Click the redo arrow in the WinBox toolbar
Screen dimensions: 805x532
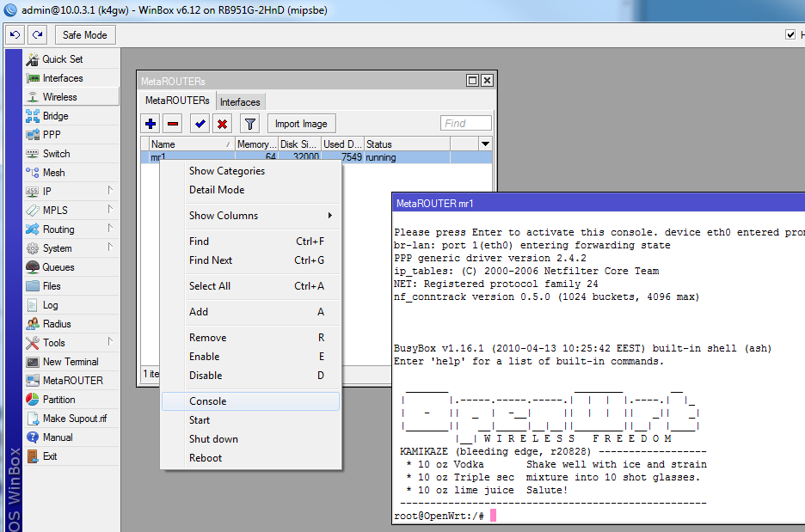click(37, 34)
